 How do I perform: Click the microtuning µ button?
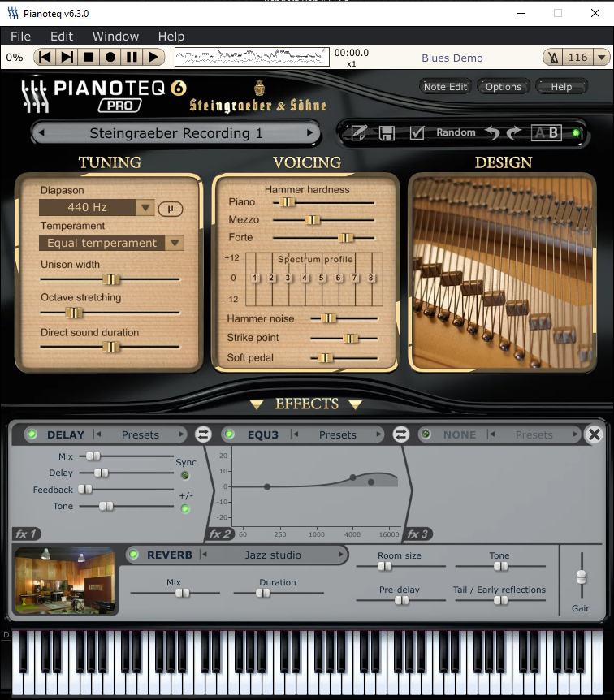tap(170, 209)
